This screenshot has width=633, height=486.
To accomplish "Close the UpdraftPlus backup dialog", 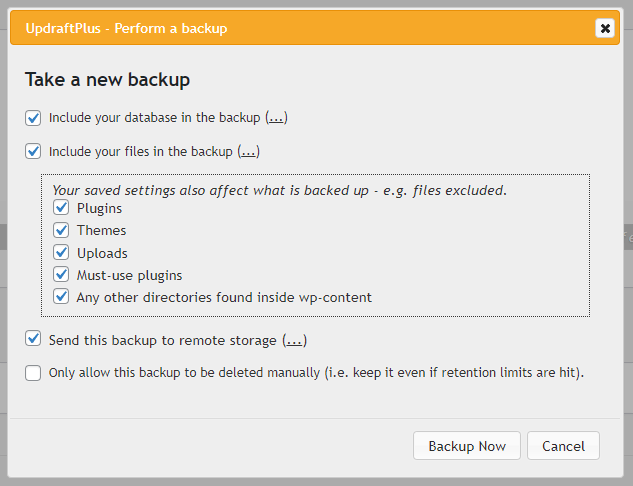I will pyautogui.click(x=604, y=28).
